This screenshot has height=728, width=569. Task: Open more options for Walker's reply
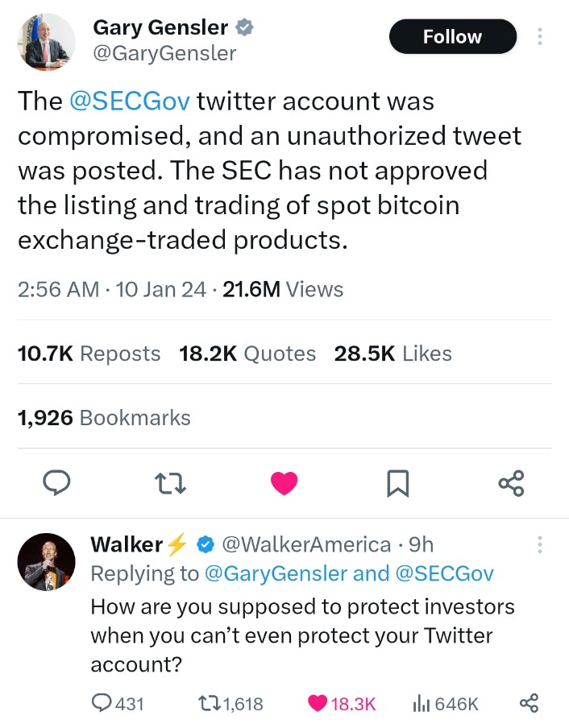pos(539,545)
